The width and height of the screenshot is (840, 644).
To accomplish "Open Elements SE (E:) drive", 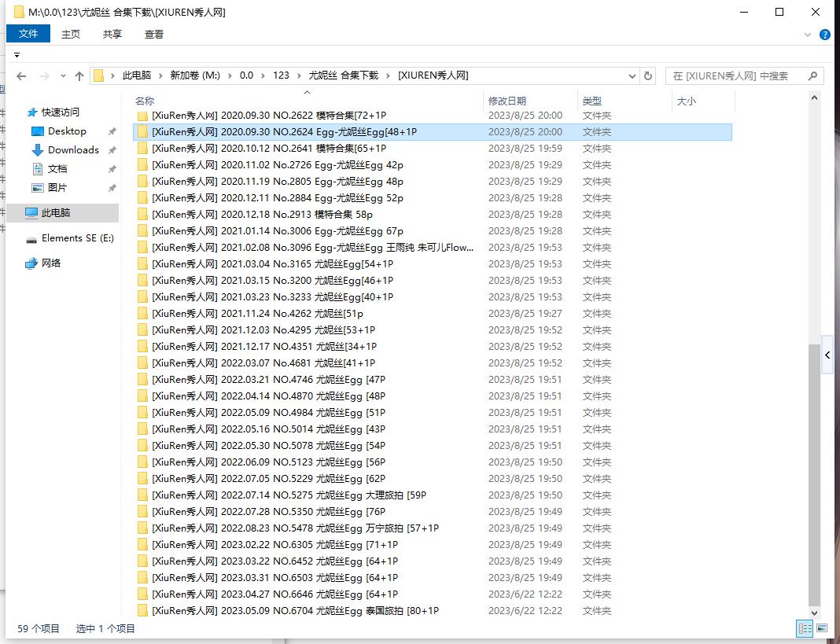I will click(x=78, y=238).
